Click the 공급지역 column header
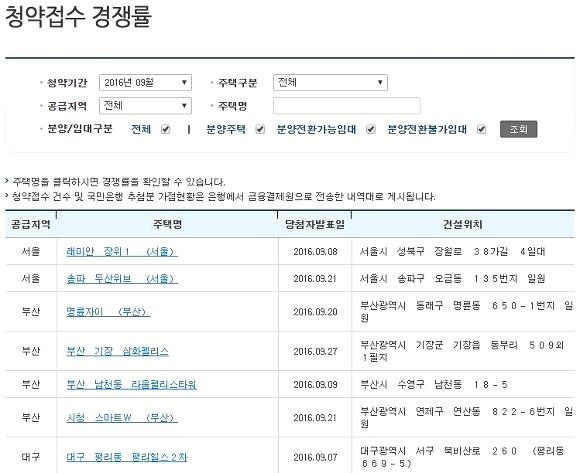 31,224
